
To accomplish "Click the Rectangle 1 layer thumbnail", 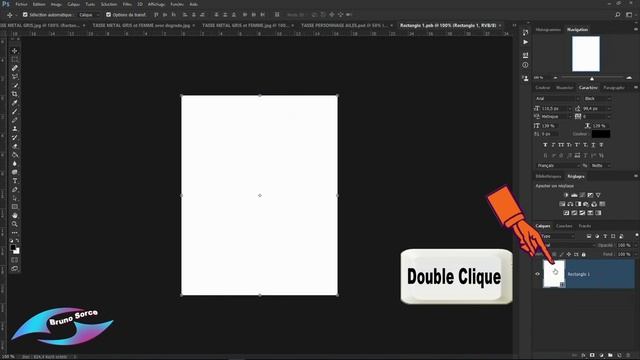I will [x=554, y=274].
